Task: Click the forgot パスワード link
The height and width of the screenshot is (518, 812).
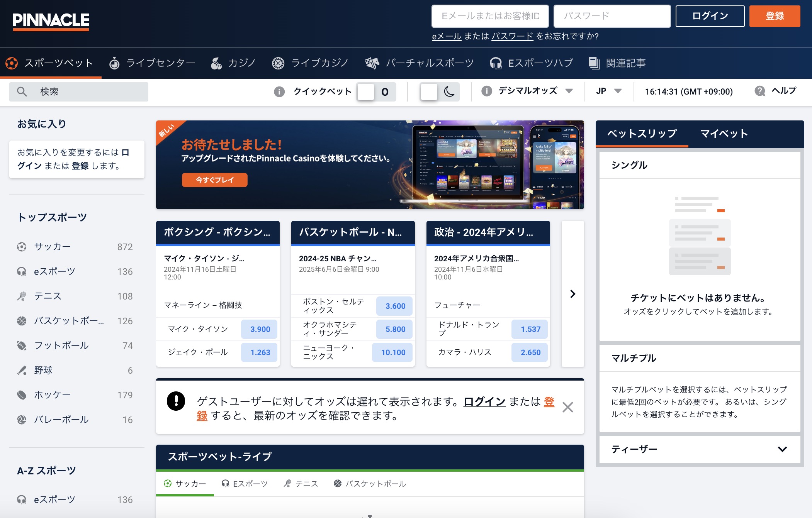Action: pyautogui.click(x=512, y=36)
